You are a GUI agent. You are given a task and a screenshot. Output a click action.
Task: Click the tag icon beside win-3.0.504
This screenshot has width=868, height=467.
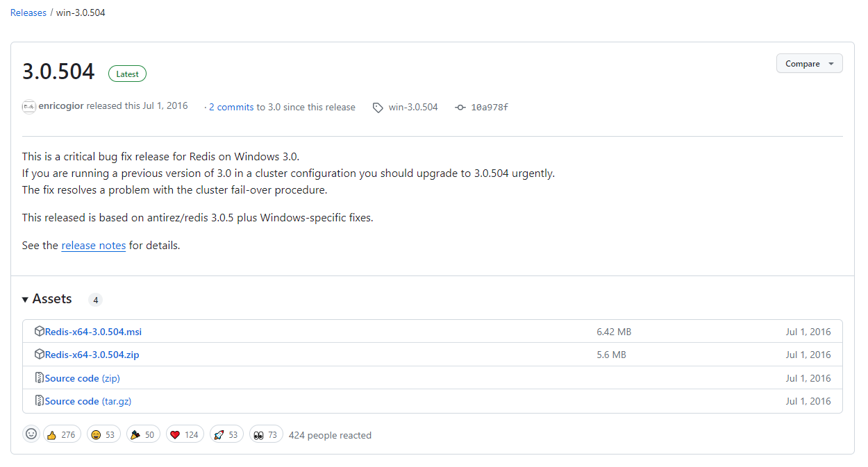(x=378, y=108)
